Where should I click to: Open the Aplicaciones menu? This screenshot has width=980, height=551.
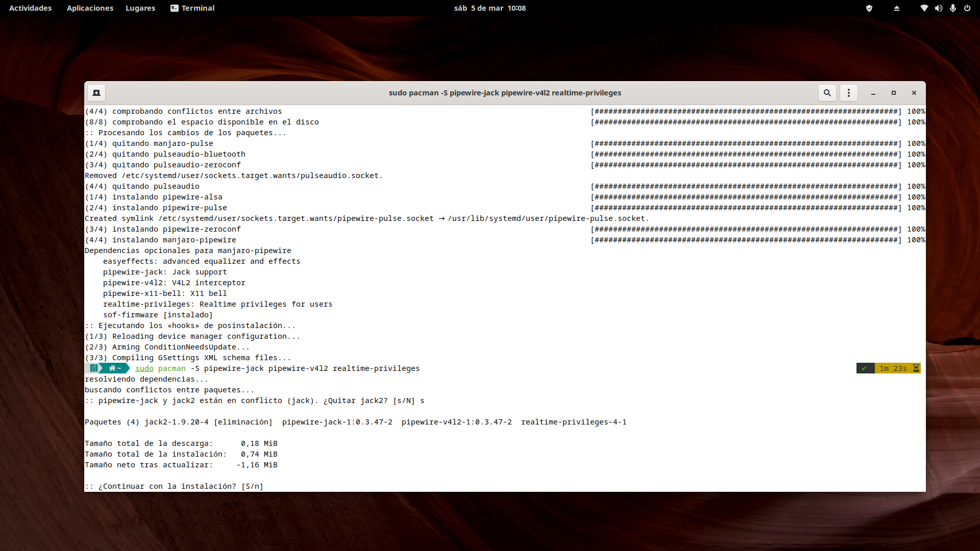point(90,8)
